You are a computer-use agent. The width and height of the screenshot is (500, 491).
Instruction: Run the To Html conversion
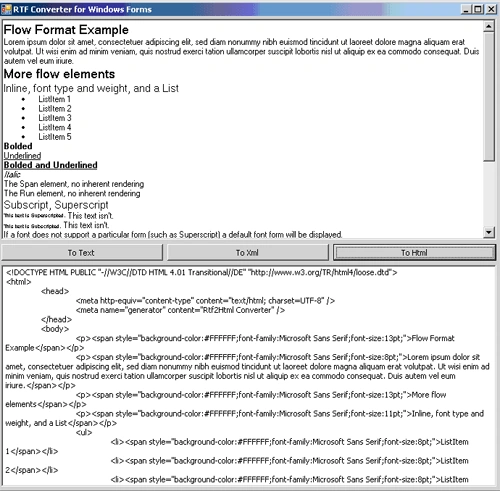(414, 253)
